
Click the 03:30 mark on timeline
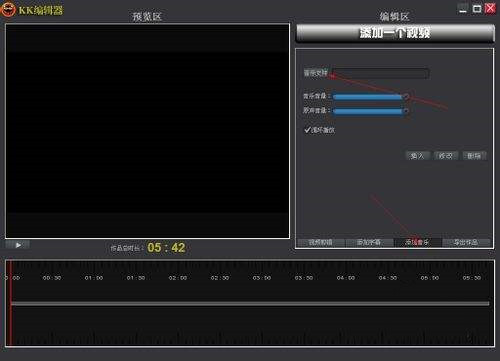(x=304, y=278)
